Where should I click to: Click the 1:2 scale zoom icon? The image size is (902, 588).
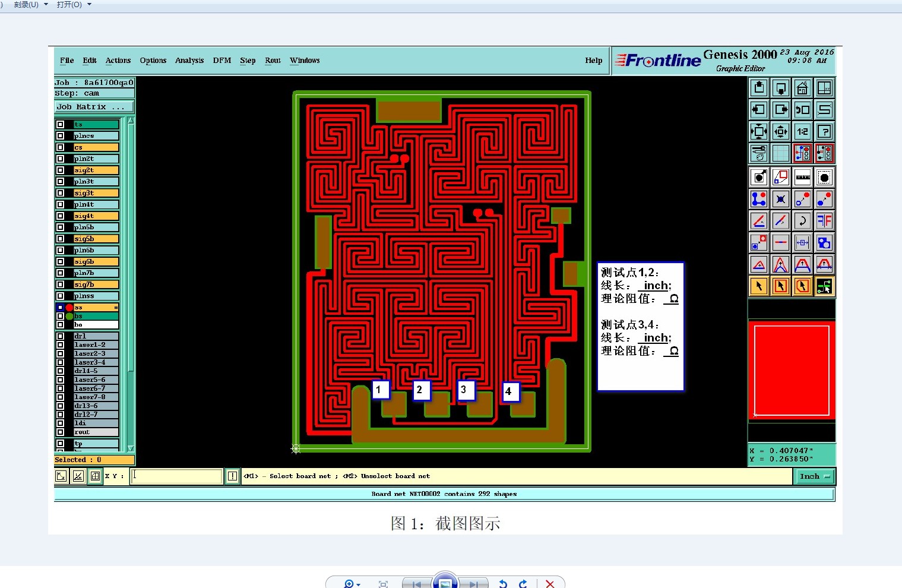point(803,131)
